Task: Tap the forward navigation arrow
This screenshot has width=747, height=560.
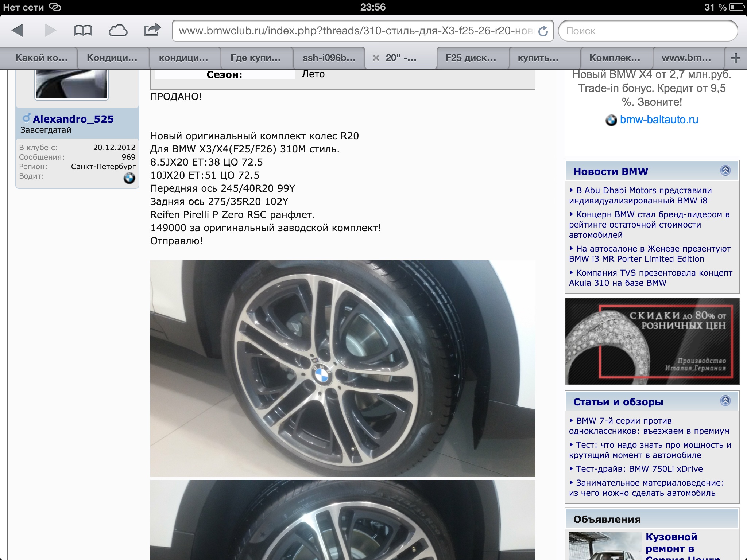Action: (50, 30)
